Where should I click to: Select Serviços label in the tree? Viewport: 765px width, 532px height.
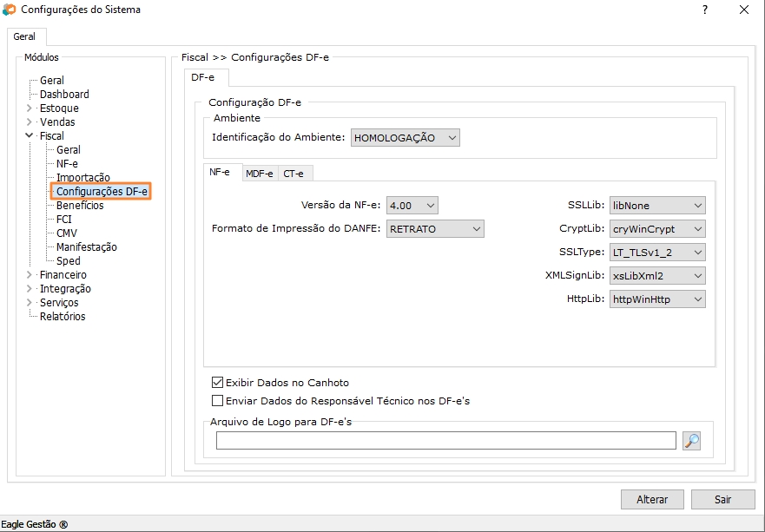59,302
